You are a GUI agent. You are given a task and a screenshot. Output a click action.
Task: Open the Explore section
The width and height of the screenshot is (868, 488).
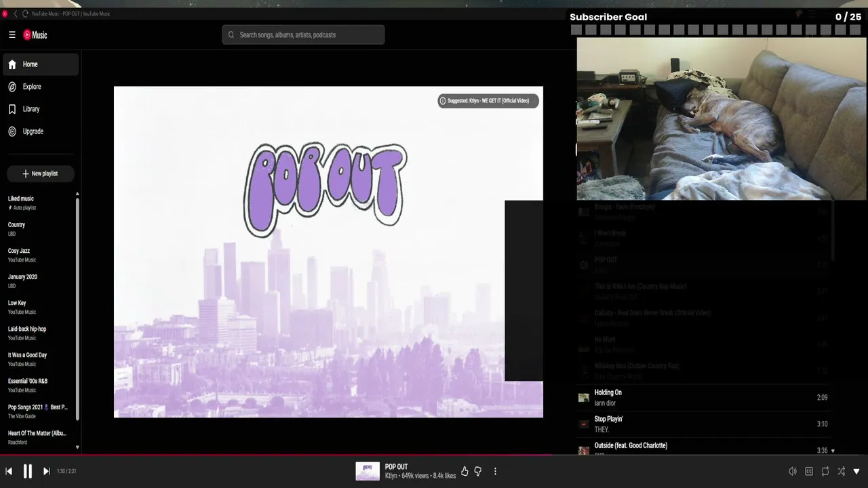pos(32,87)
